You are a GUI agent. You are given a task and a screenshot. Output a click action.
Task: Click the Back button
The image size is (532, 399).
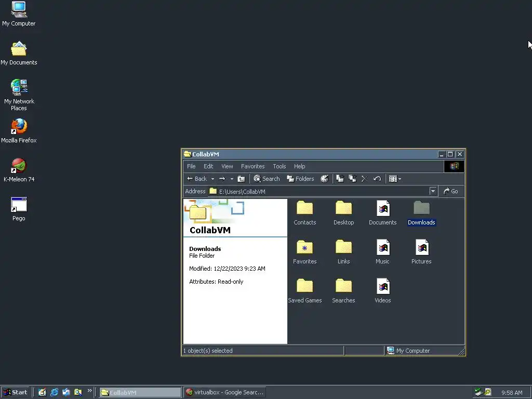(x=197, y=179)
